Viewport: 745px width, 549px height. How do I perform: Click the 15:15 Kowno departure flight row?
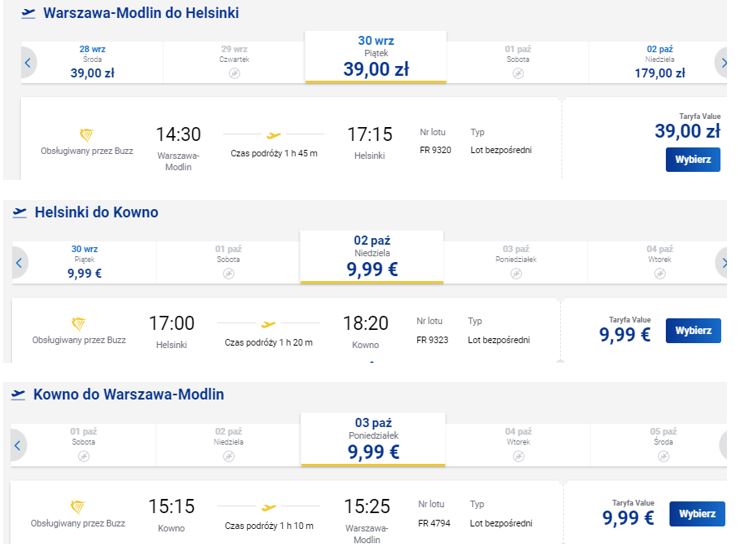(x=285, y=512)
